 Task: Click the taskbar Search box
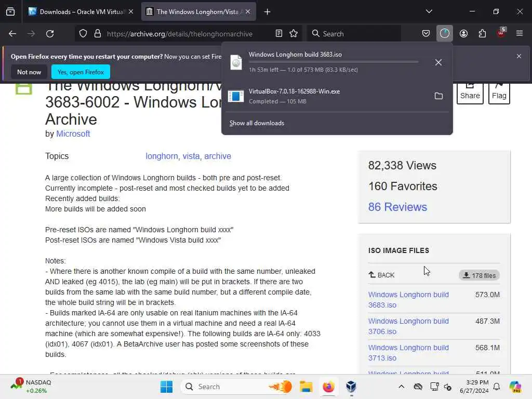tap(237, 387)
